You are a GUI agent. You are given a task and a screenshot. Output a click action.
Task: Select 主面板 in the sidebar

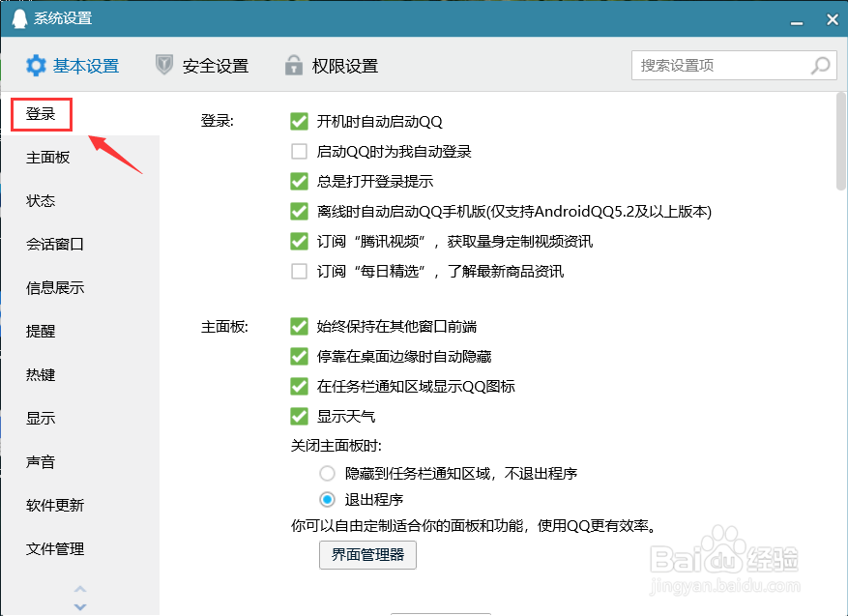(x=48, y=158)
